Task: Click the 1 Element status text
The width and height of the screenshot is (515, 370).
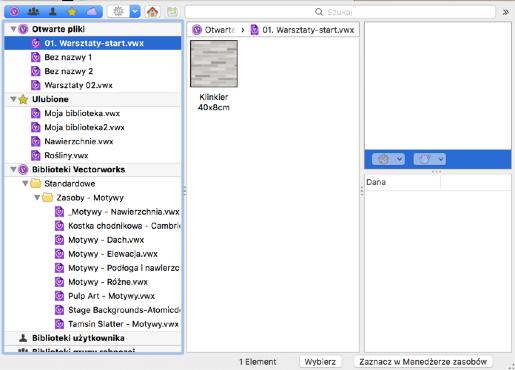Action: click(x=258, y=362)
